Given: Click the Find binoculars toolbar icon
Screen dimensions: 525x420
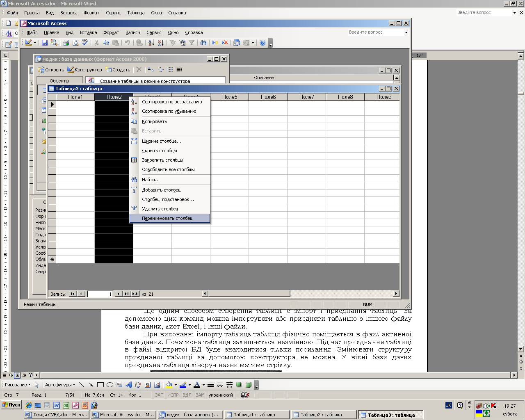Looking at the screenshot, I should 203,43.
